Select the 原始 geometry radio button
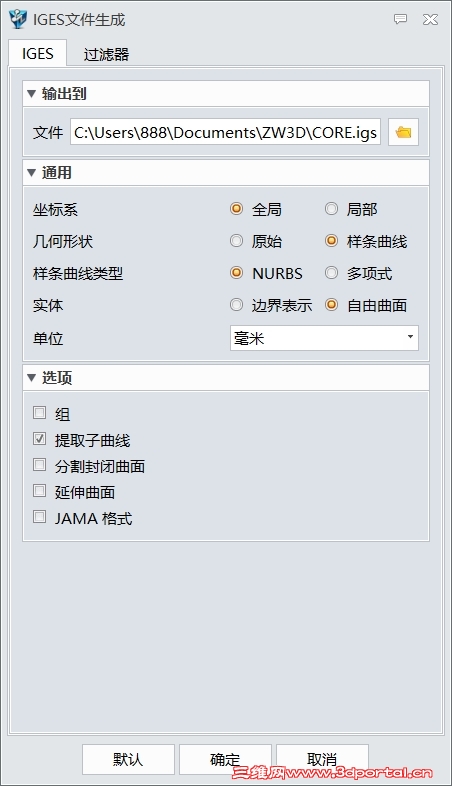 [237, 241]
